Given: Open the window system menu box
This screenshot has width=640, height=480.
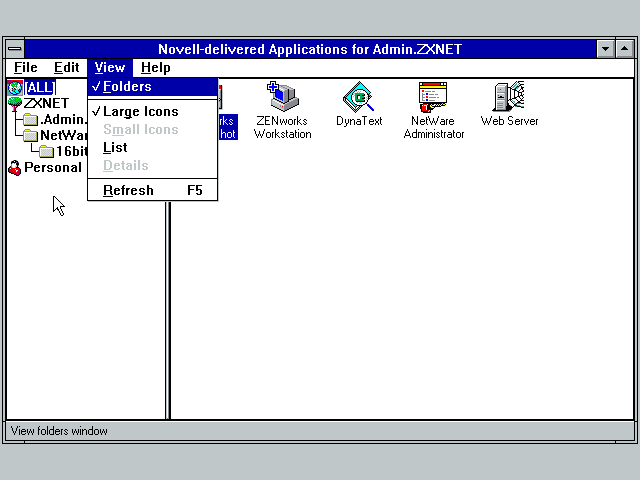Looking at the screenshot, I should click(x=15, y=49).
